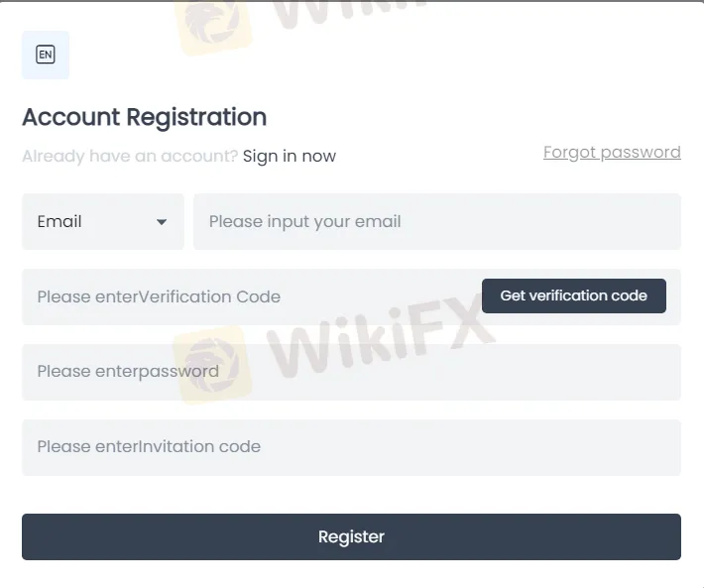Open the 'Forgot password' link
704x588 pixels.
pos(612,152)
